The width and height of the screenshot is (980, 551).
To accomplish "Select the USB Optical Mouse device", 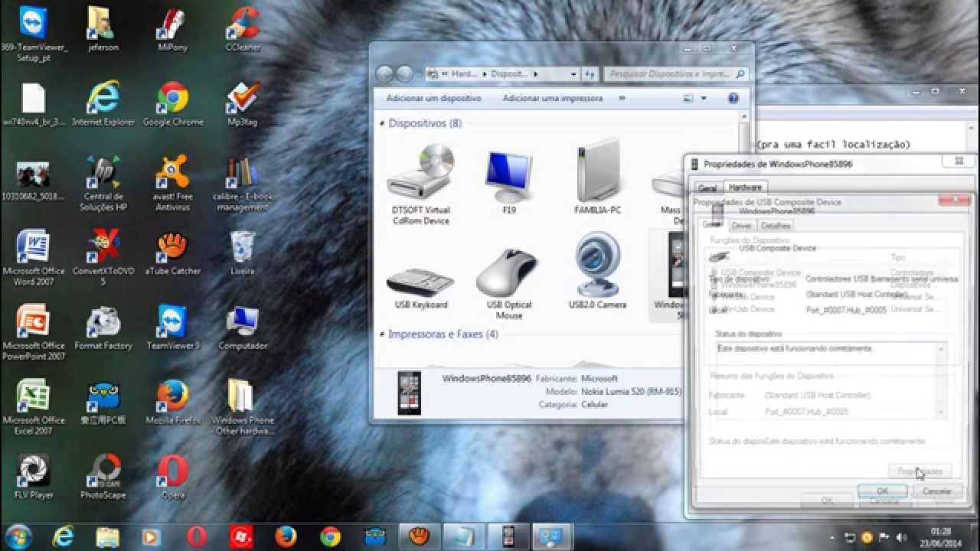I will click(x=509, y=284).
